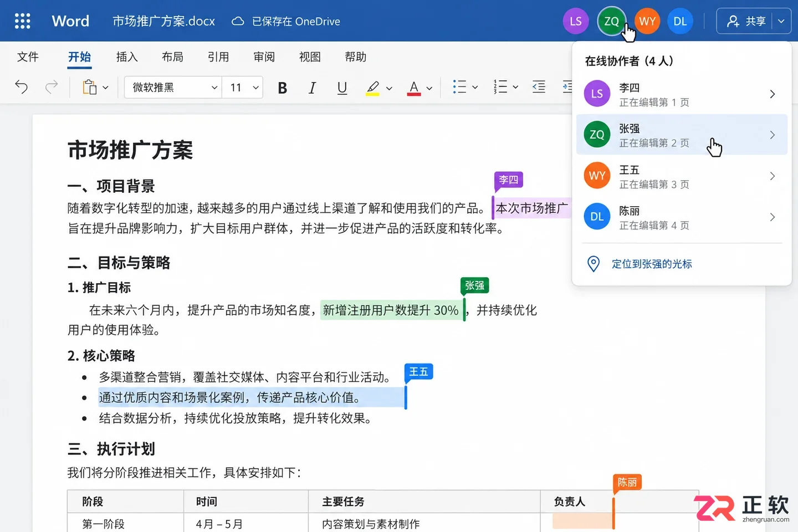
Task: Click the Paste clipboard icon
Action: point(89,87)
